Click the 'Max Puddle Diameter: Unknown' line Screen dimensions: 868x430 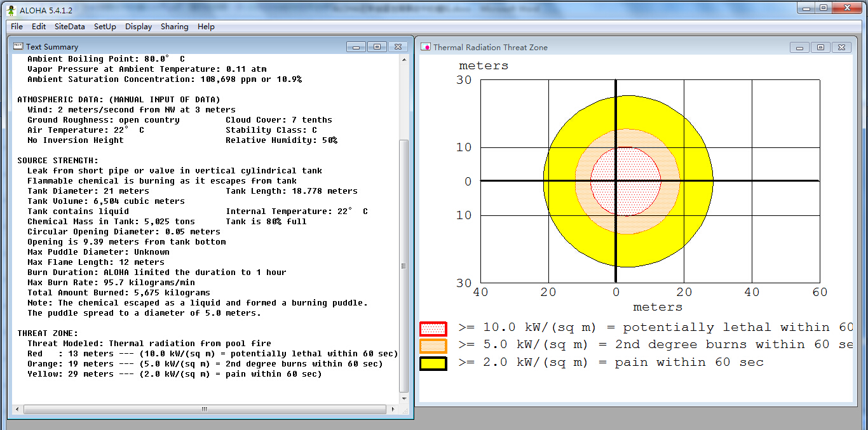[x=98, y=252]
